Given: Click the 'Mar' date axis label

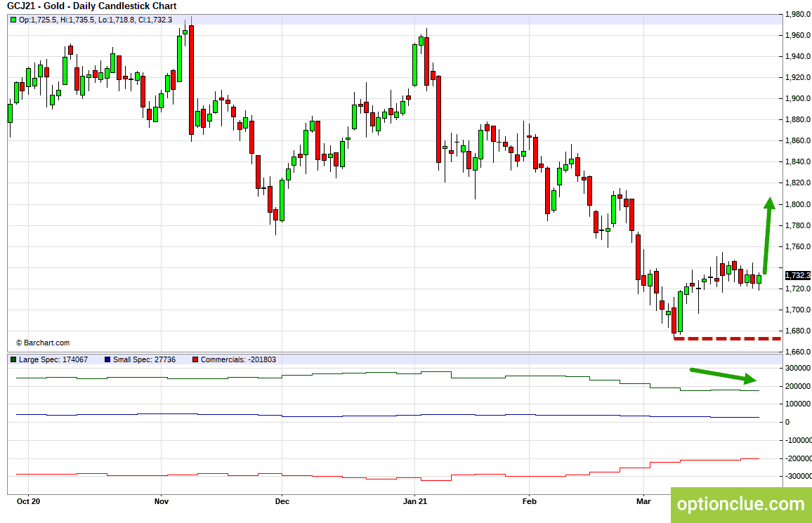Looking at the screenshot, I should [x=643, y=501].
